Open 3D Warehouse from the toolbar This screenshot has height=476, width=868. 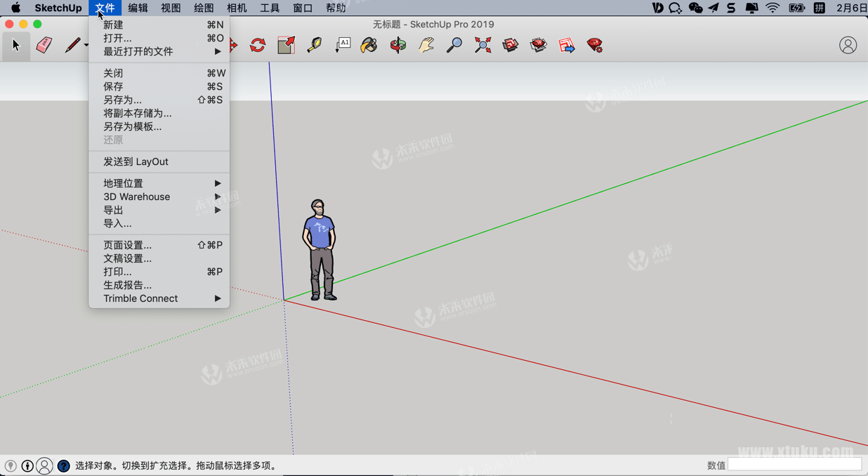coord(511,46)
